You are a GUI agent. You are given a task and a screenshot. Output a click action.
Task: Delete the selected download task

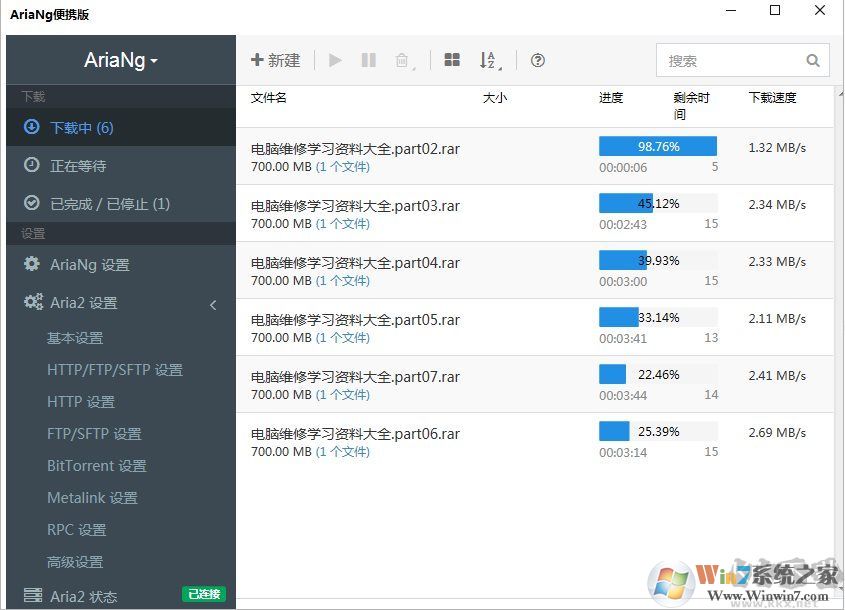[402, 60]
